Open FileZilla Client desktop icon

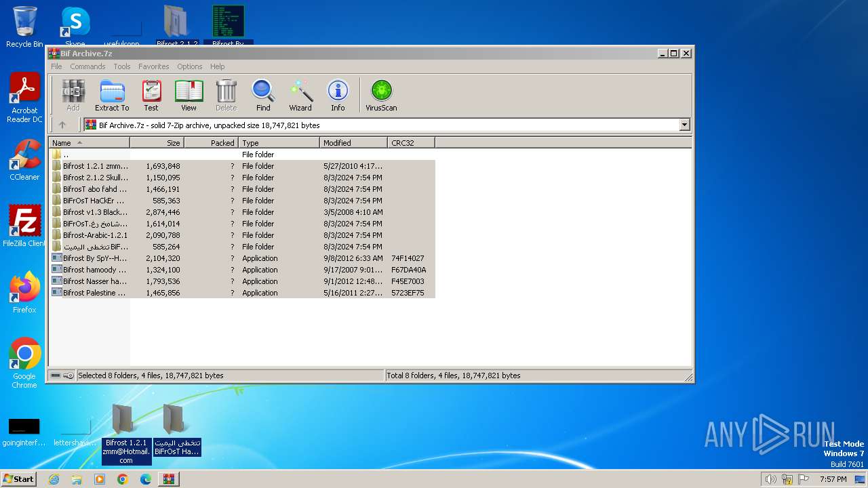24,226
